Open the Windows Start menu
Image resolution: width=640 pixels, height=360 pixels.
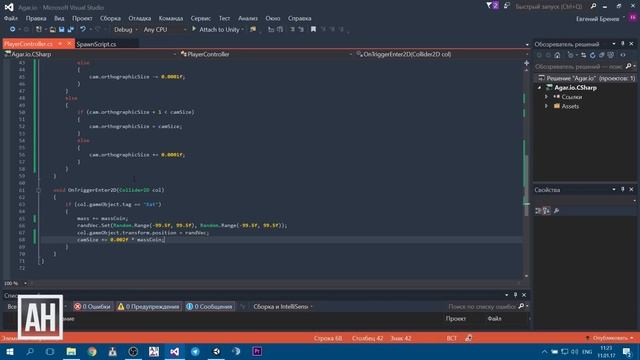coord(10,351)
